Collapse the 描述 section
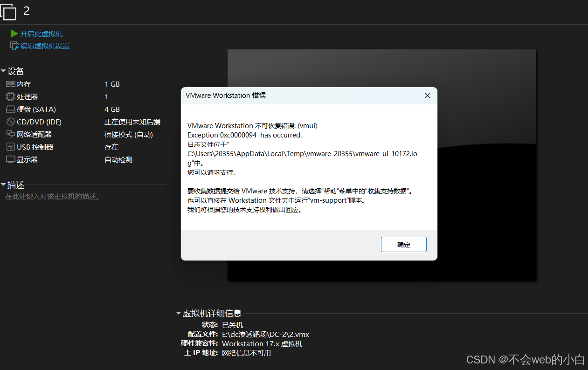 pyautogui.click(x=3, y=185)
